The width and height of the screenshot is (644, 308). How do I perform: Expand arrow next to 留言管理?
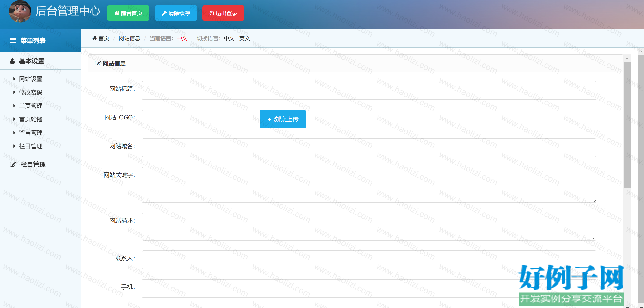coord(14,133)
